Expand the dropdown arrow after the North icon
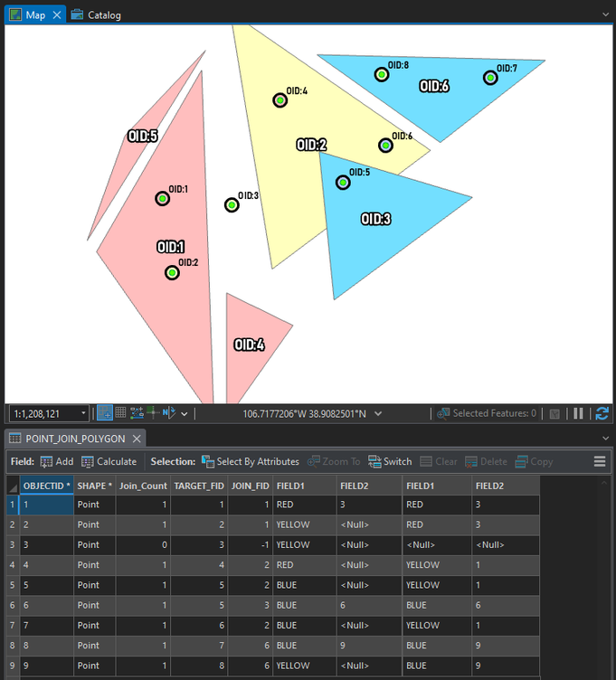 click(185, 414)
